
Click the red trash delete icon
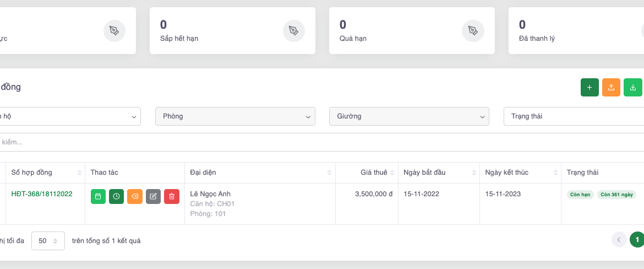(172, 196)
